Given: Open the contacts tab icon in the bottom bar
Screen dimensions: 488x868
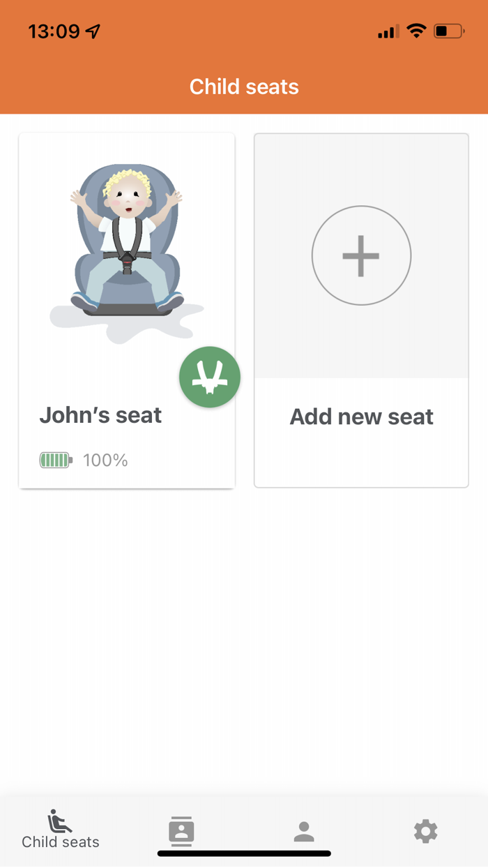Looking at the screenshot, I should coord(181,831).
